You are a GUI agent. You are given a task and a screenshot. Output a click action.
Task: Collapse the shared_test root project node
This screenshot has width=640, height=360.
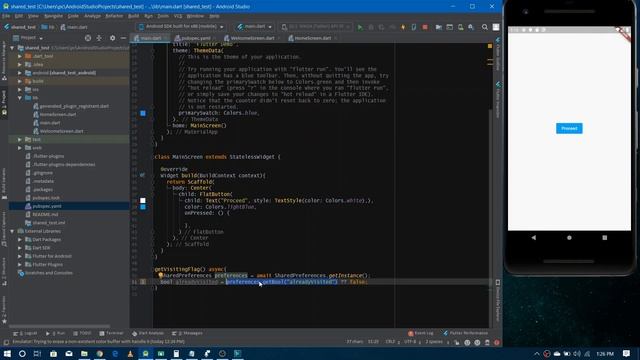[12, 48]
